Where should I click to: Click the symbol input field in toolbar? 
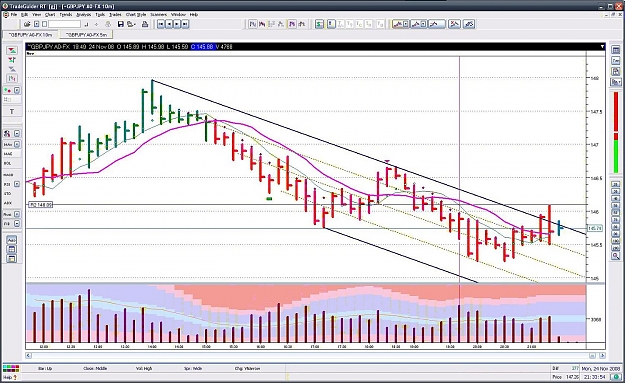(x=65, y=24)
